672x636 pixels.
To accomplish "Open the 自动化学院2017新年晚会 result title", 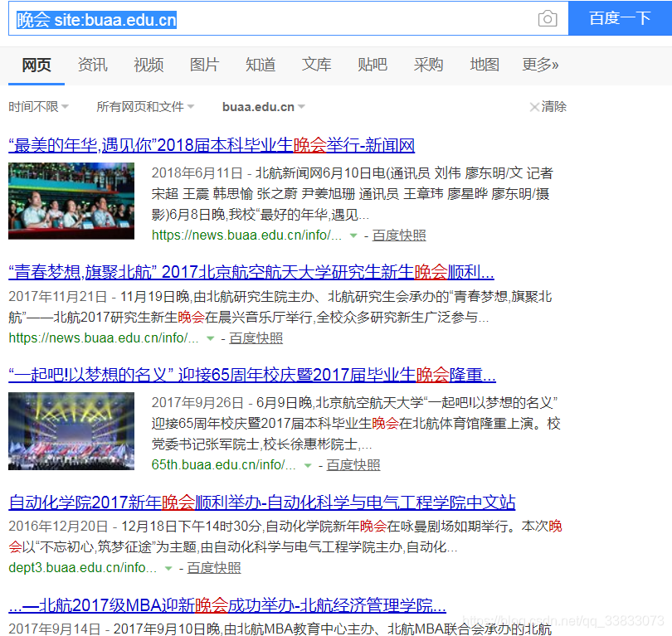I will [262, 502].
